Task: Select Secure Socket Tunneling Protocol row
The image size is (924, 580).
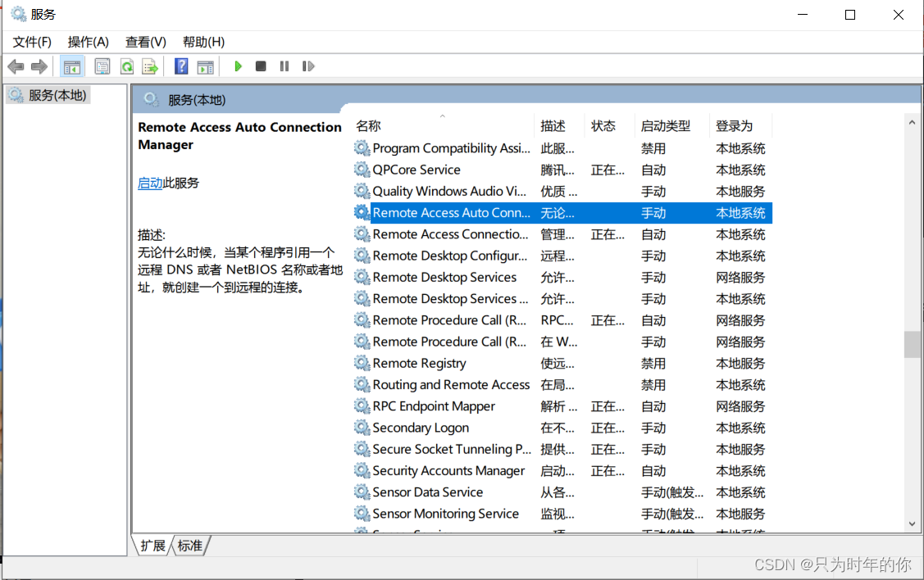Action: tap(562, 449)
